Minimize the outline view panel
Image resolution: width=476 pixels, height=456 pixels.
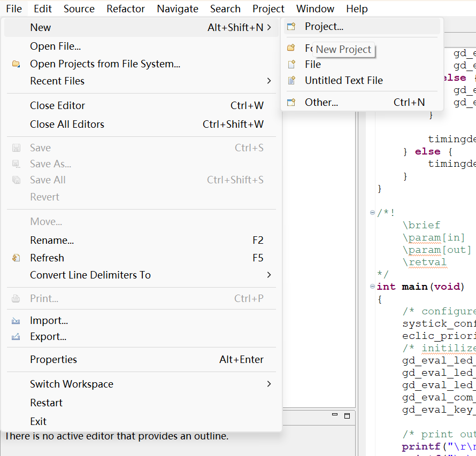(x=335, y=415)
